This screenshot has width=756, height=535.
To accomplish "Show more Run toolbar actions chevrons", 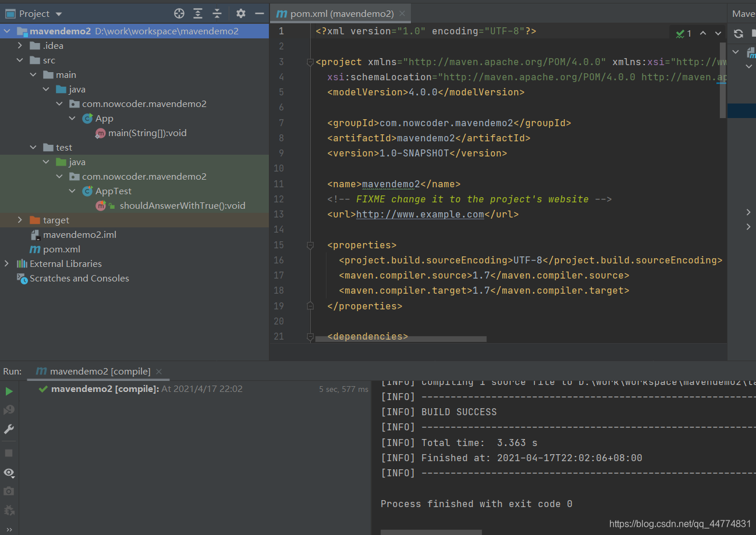I will coord(9,529).
